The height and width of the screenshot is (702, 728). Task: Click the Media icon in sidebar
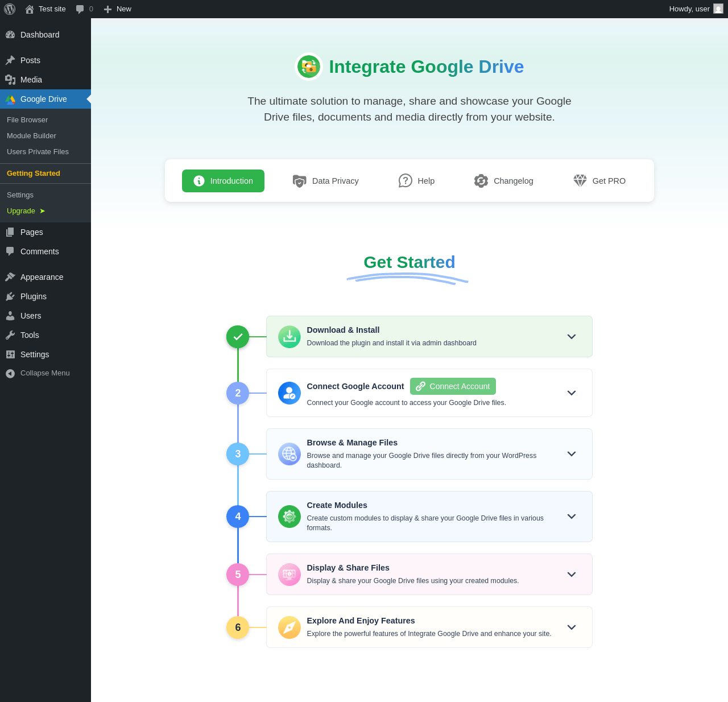click(x=10, y=80)
